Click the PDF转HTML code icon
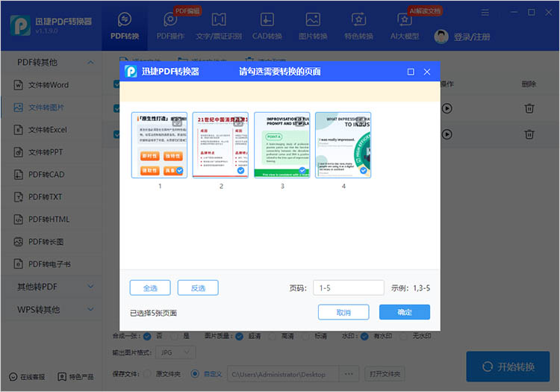This screenshot has width=560, height=392. click(18, 220)
